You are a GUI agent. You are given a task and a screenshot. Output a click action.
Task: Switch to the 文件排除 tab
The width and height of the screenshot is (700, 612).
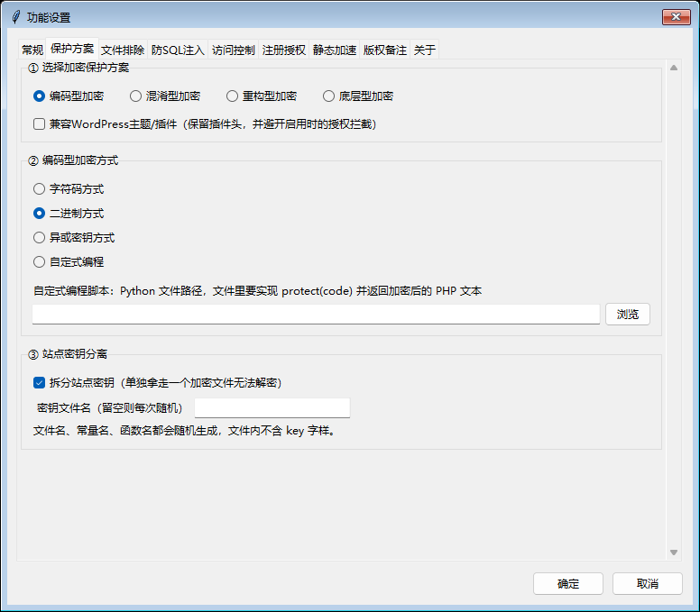[123, 50]
